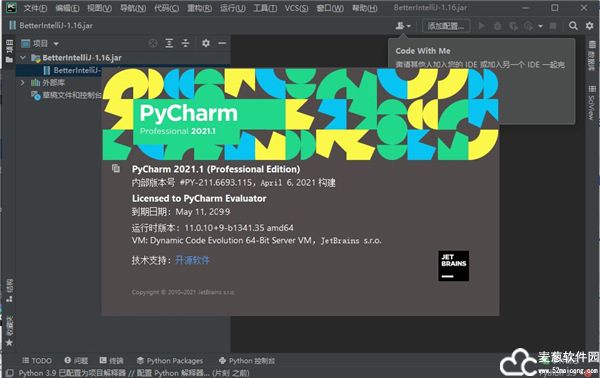Click the Copyright 2010–2021 JetBrains text
Screen dimensions: 600x378
coord(183,292)
